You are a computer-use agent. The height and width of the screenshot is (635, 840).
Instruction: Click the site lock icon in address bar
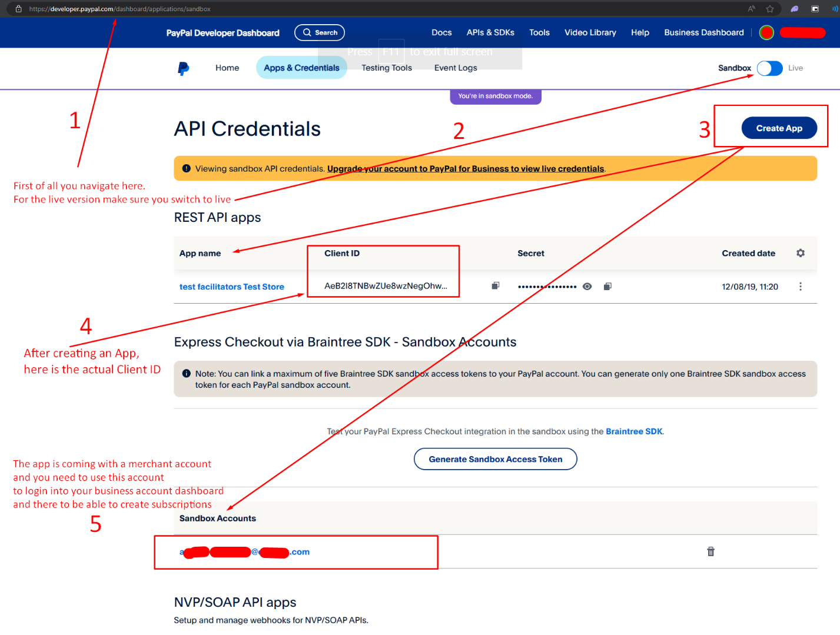tap(18, 9)
